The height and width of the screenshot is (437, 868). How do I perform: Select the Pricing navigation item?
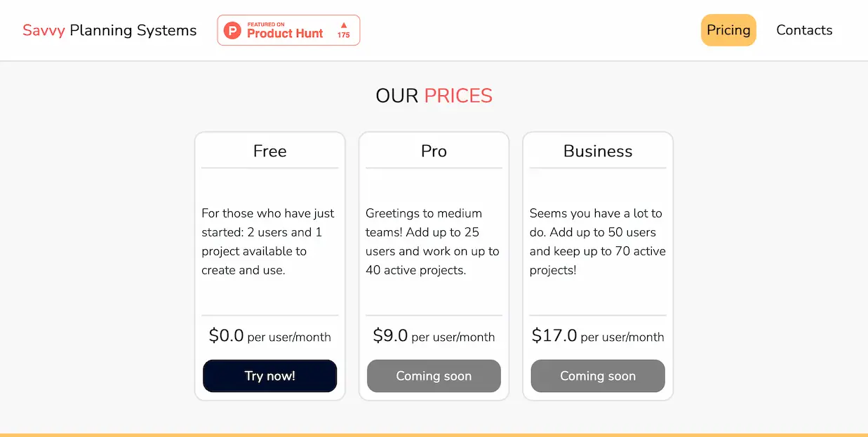pyautogui.click(x=728, y=30)
